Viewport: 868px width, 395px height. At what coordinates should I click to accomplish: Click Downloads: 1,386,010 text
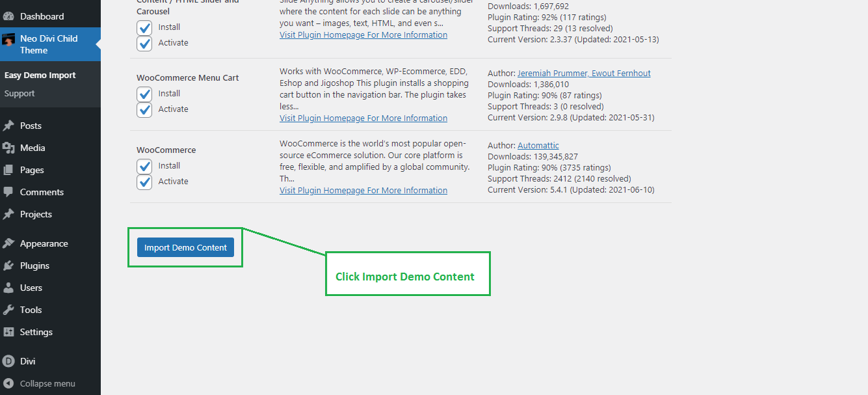click(x=529, y=85)
